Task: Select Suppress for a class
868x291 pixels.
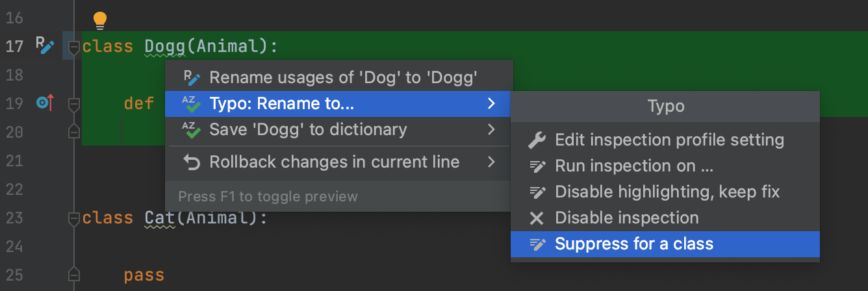Action: tap(633, 244)
